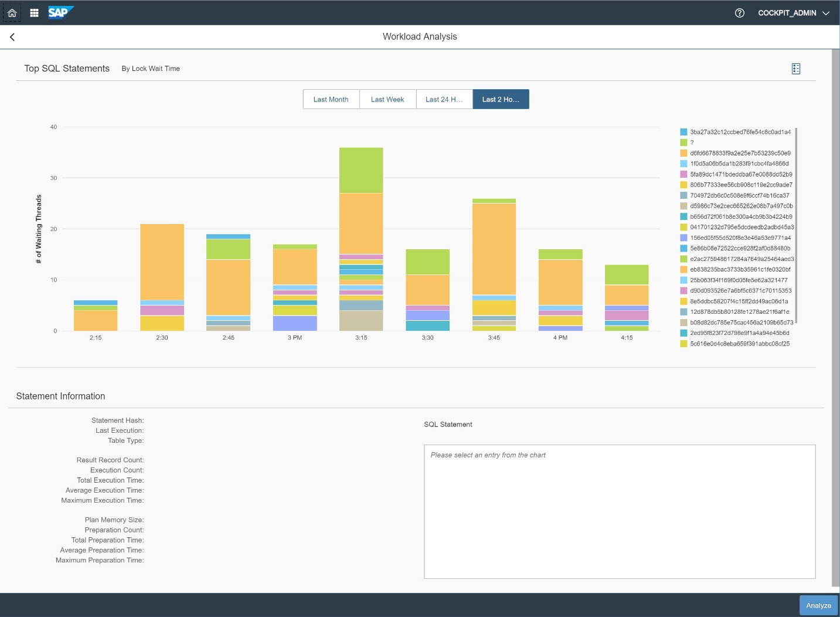Open the app launcher grid icon
Screen dimensions: 840x617
click(x=33, y=12)
